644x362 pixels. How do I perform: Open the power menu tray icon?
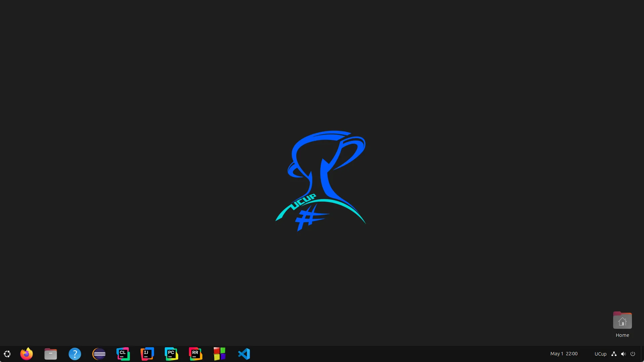pos(633,354)
